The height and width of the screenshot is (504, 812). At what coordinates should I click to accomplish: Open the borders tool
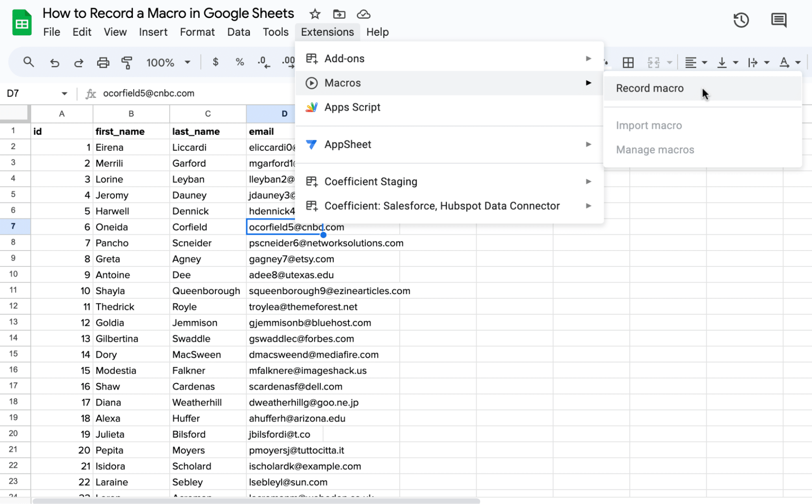[628, 63]
